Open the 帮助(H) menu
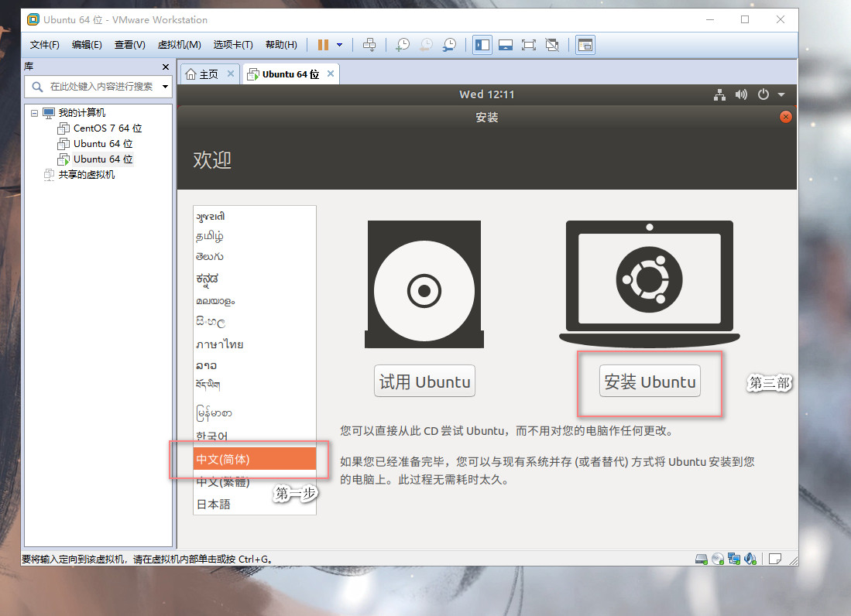Viewport: 851px width, 616px height. coord(281,45)
